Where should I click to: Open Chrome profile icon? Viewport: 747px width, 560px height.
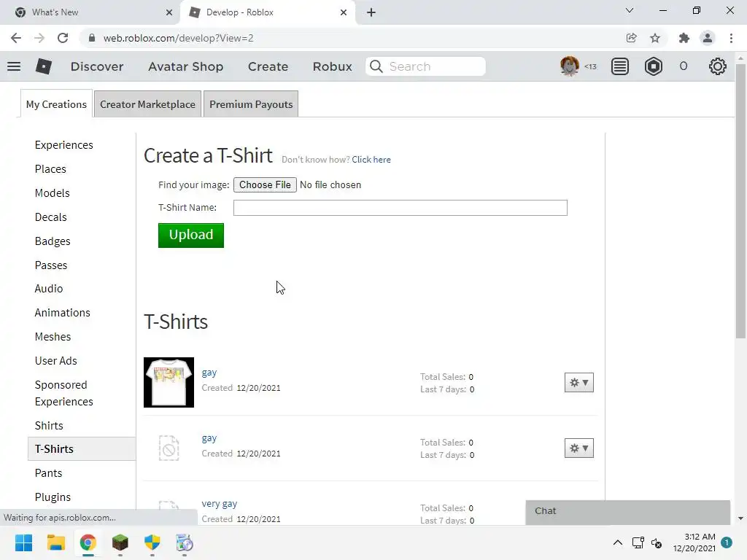[x=708, y=38]
